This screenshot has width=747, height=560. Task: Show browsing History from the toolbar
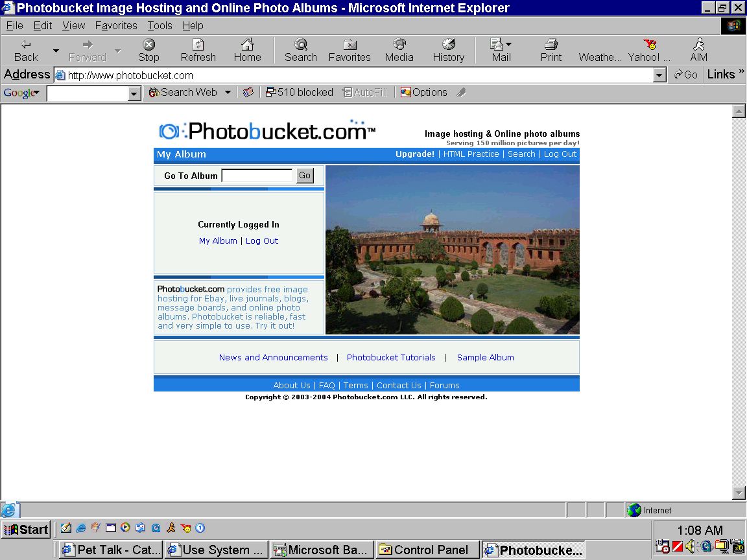pyautogui.click(x=448, y=51)
